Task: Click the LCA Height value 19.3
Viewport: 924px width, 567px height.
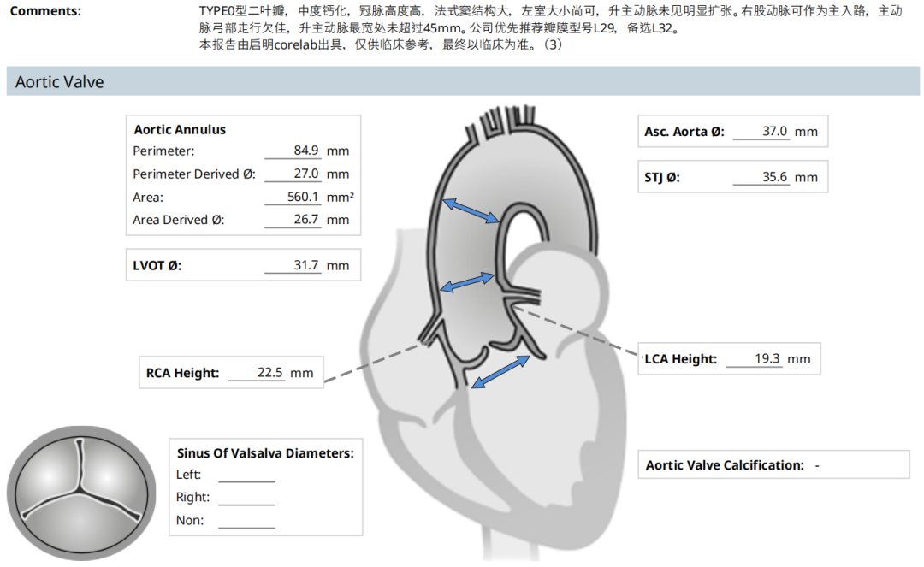Action: click(767, 359)
